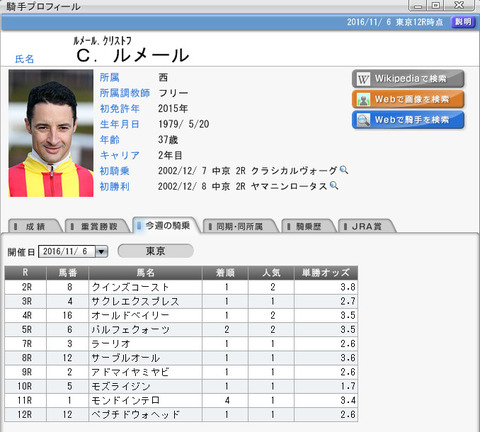
Task: Select the 2R クインズコースト row
Action: pyautogui.click(x=181, y=287)
